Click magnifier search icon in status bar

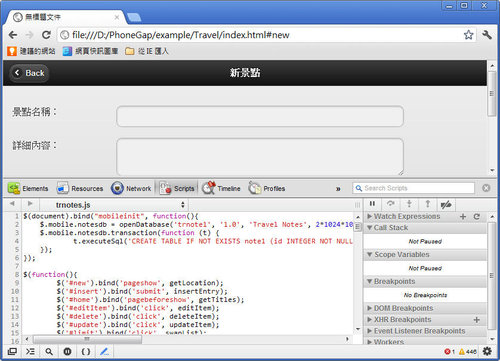49,351
